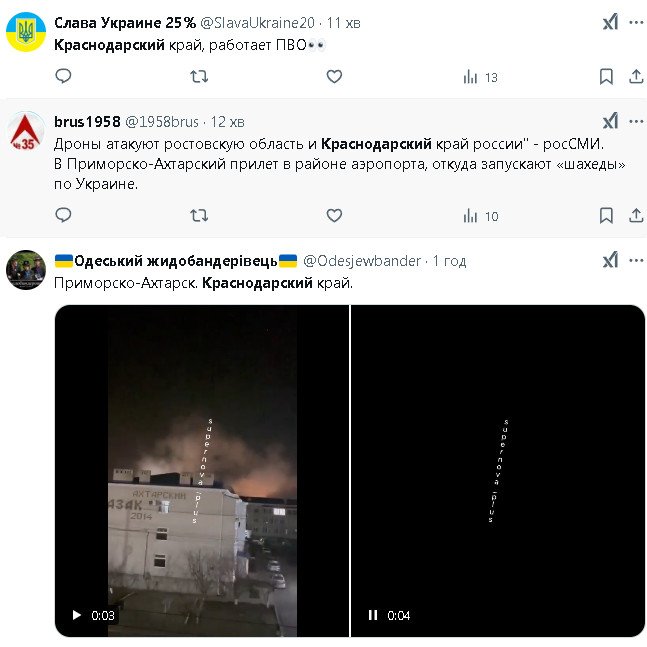Retweet the brus1958 post
This screenshot has height=647, width=647.
(199, 215)
